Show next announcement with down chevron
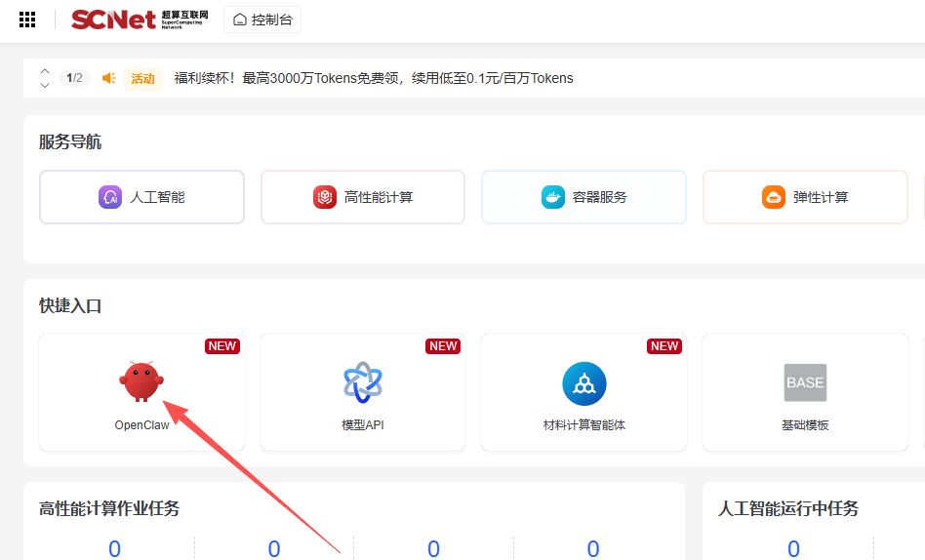 coord(45,85)
